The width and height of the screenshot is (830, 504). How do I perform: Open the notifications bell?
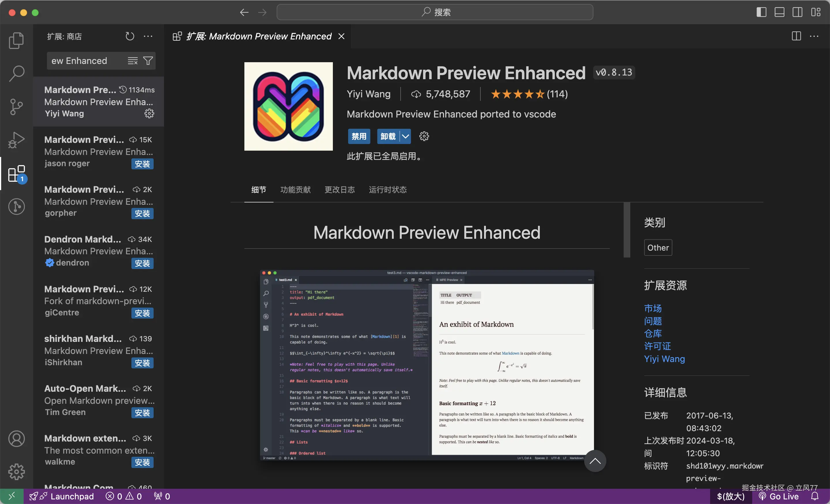(x=815, y=496)
